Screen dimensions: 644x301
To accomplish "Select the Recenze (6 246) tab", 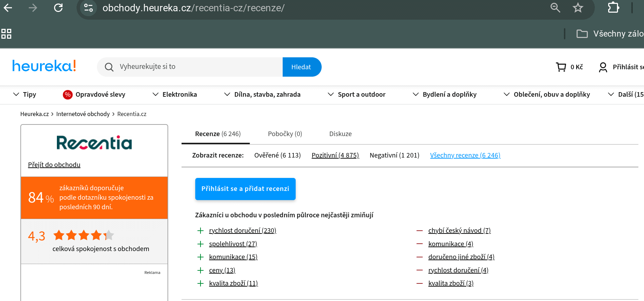I will point(218,134).
